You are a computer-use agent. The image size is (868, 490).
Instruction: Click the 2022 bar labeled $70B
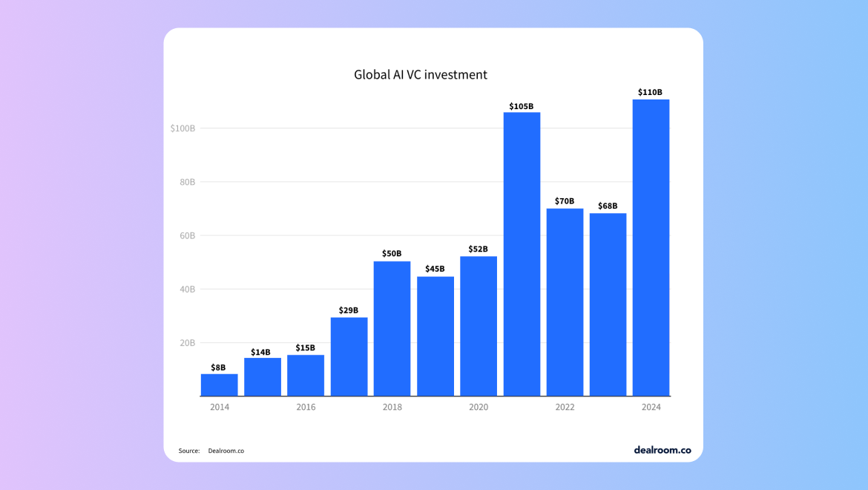565,302
